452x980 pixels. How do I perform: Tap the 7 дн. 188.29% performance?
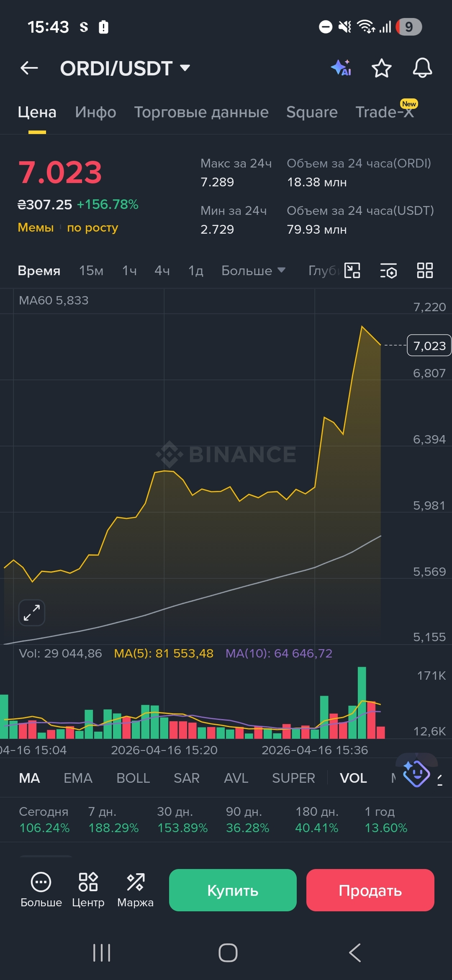[113, 820]
